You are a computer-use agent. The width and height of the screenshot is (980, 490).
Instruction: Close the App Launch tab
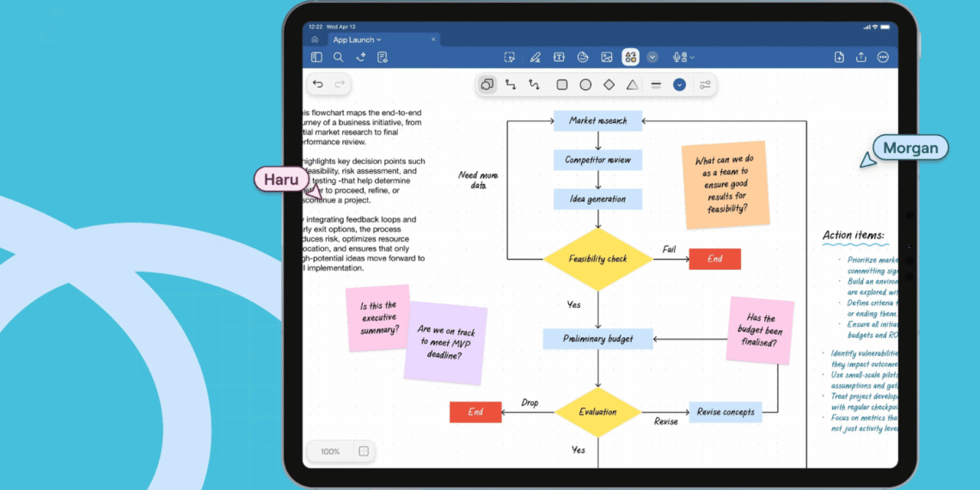click(433, 40)
